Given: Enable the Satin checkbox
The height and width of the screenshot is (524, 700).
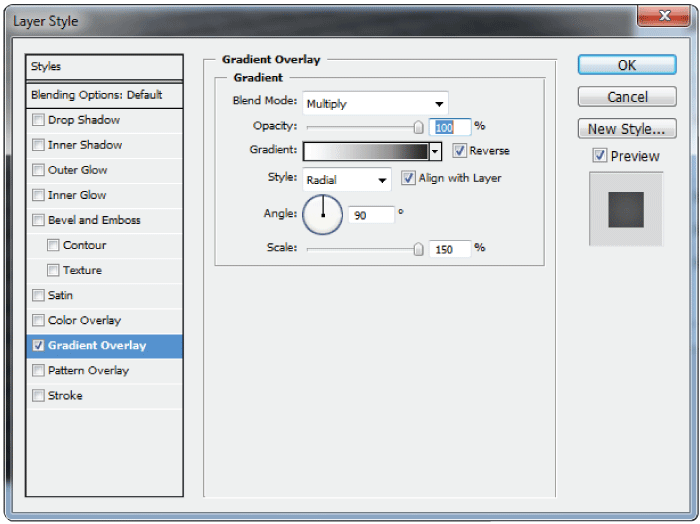Looking at the screenshot, I should click(38, 295).
